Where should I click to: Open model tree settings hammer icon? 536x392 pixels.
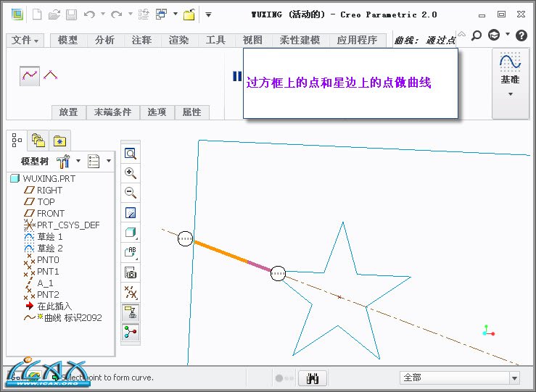[63, 161]
